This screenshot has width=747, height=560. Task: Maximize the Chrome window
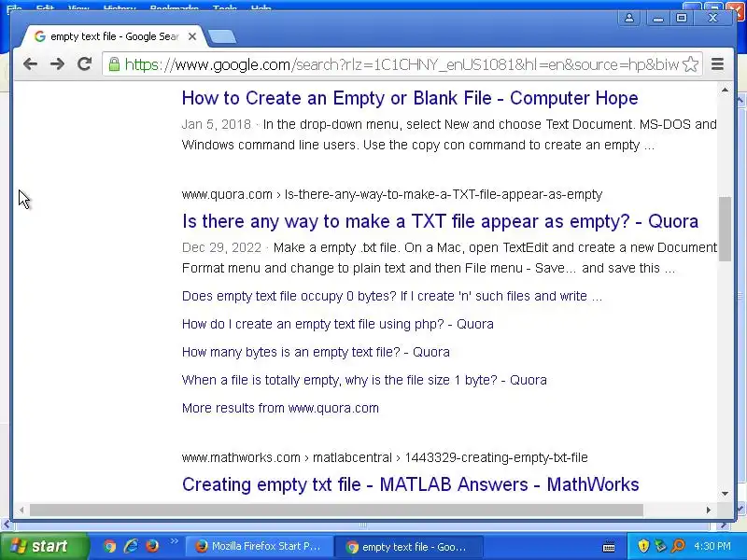[x=682, y=18]
